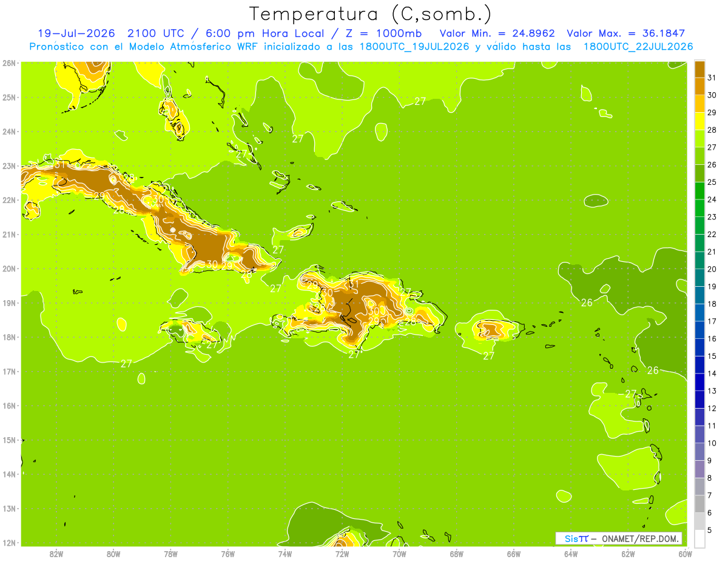Click the '20N' latitude axis label

point(8,269)
